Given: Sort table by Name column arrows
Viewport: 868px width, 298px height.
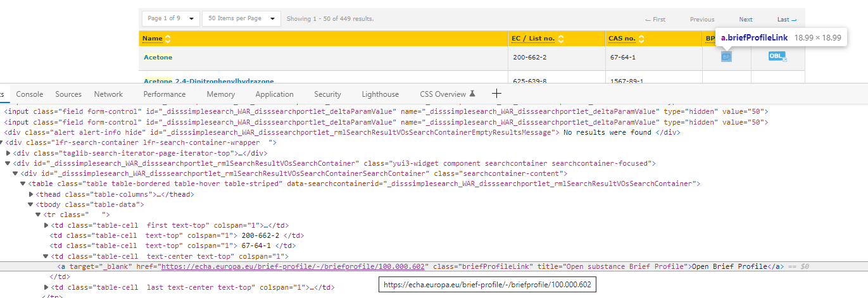Looking at the screenshot, I should point(168,39).
